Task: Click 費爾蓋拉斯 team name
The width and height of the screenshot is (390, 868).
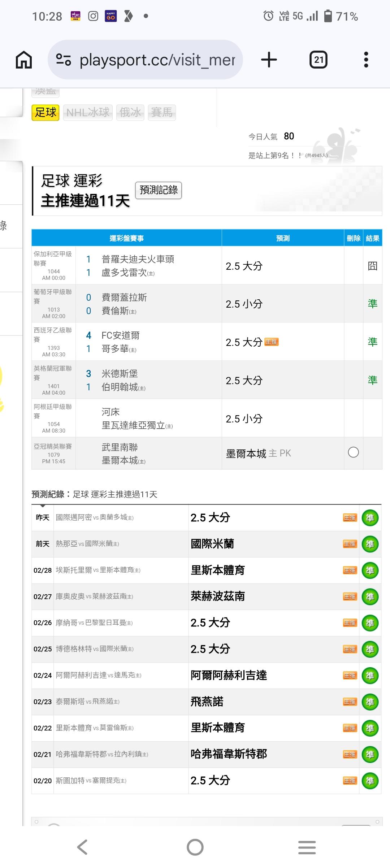Action: 124,298
